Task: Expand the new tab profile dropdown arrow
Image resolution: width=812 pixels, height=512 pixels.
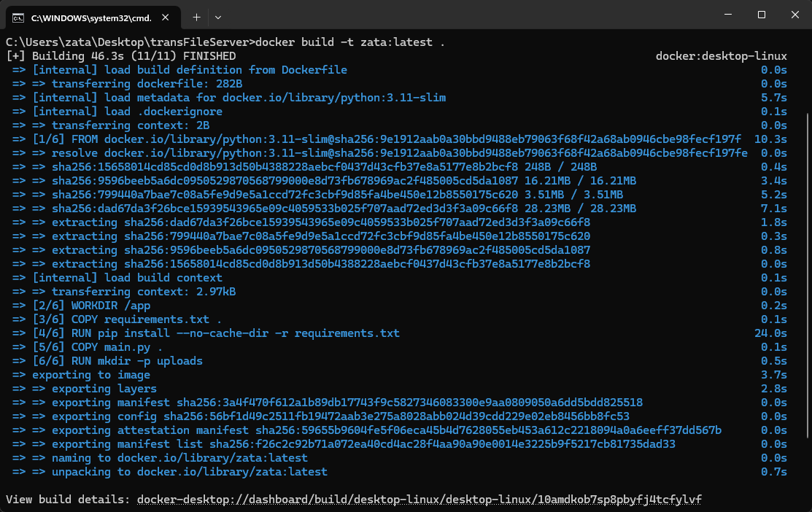Action: pyautogui.click(x=218, y=18)
